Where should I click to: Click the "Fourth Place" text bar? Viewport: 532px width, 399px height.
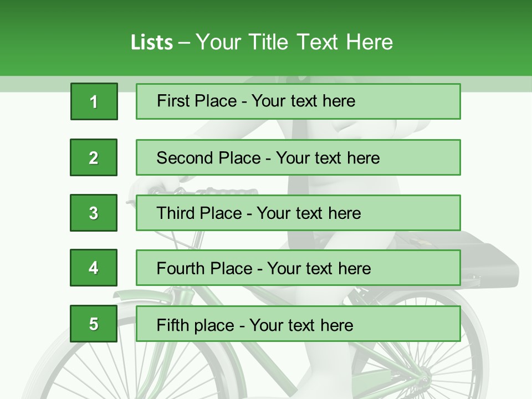[x=298, y=268]
